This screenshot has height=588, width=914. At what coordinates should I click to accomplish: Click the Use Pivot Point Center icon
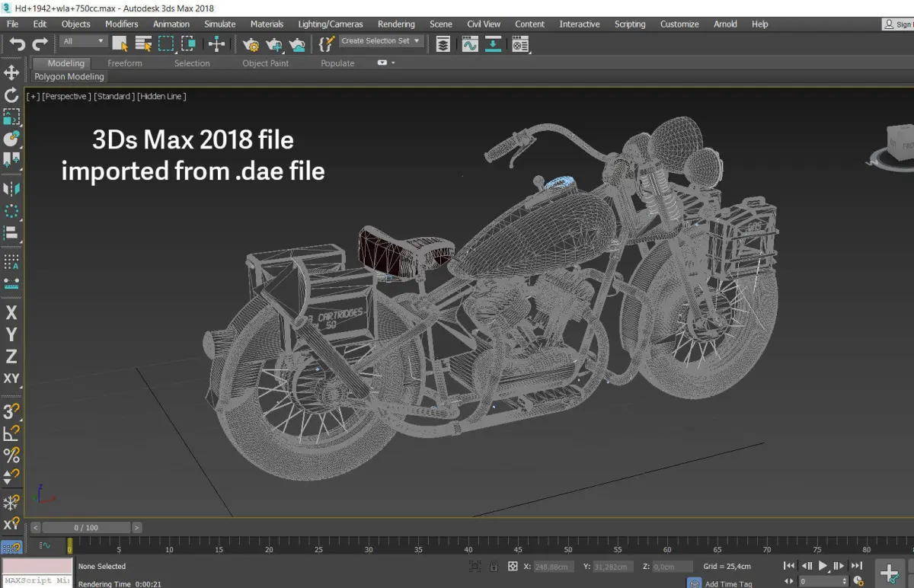tap(216, 43)
